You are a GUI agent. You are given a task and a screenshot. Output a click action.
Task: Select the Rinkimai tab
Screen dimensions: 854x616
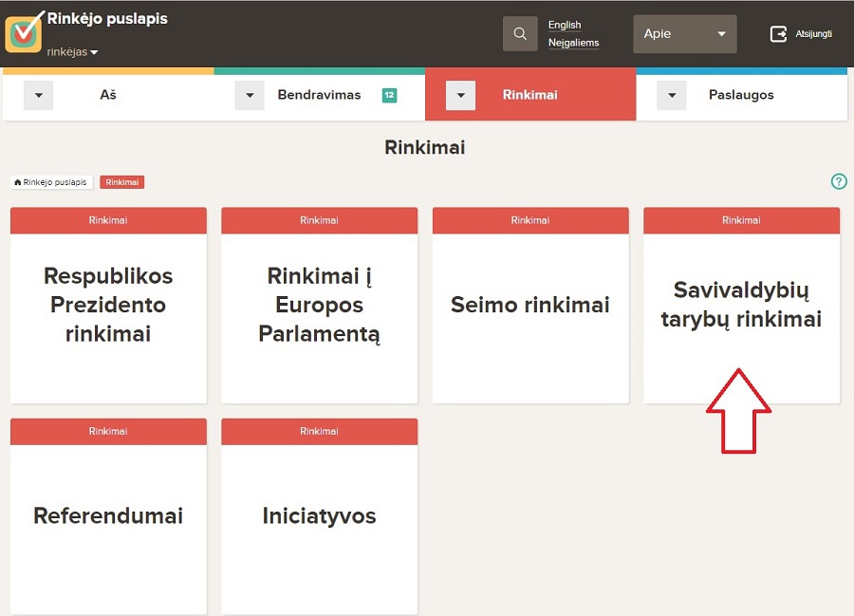pyautogui.click(x=529, y=95)
